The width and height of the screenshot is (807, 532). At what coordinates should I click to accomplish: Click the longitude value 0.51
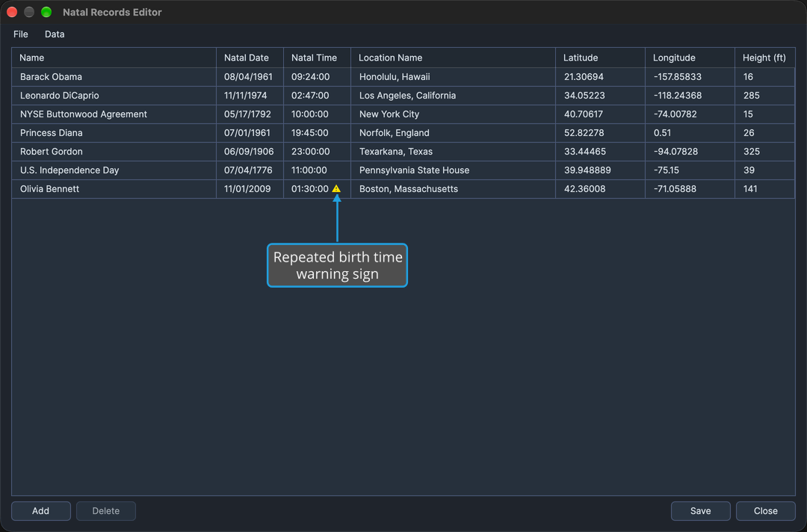pos(690,133)
